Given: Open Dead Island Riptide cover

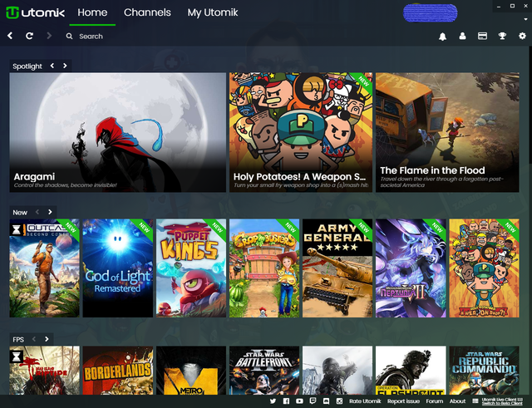Looking at the screenshot, I should point(44,371).
